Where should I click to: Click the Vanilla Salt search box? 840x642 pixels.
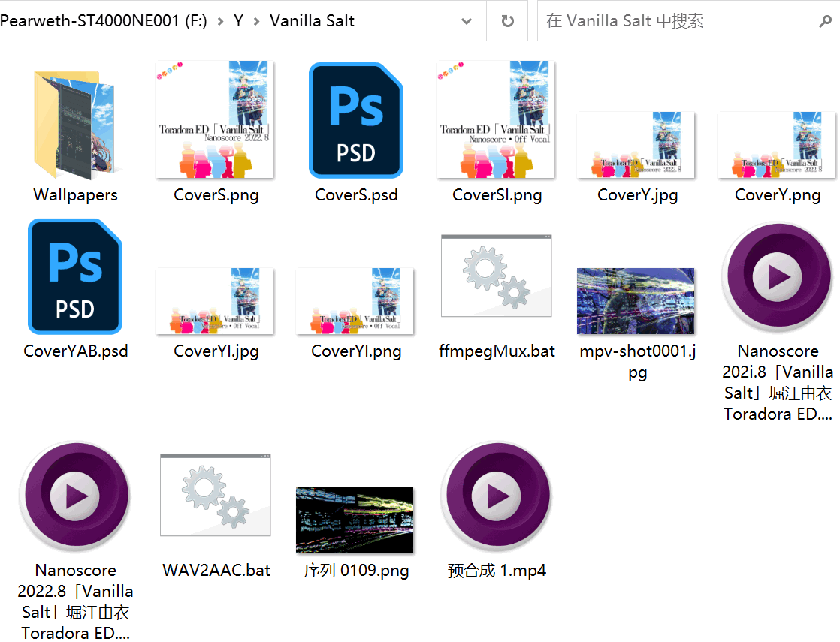point(676,21)
